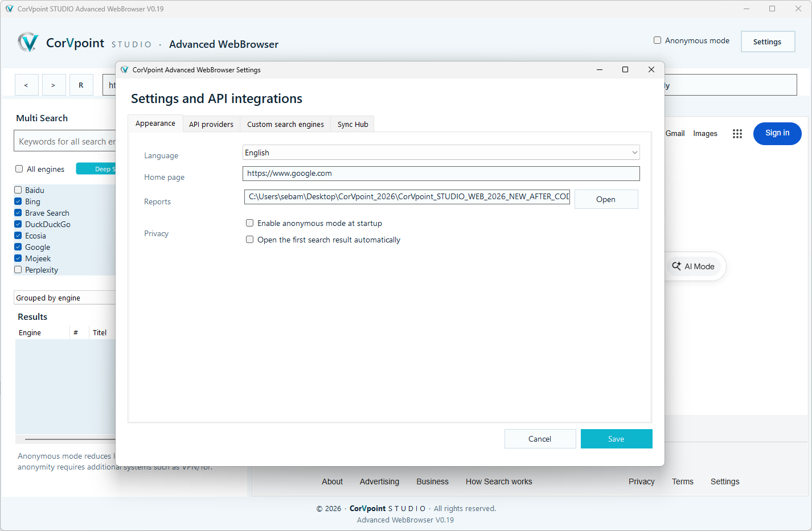Open the Advertising footer link
The height and width of the screenshot is (531, 812).
379,481
